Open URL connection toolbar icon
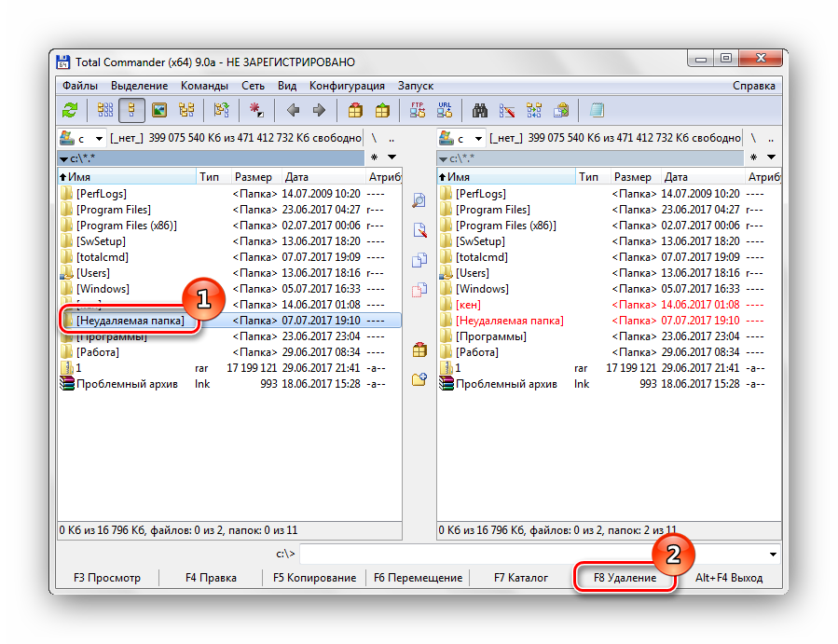The height and width of the screenshot is (644, 838). point(445,110)
